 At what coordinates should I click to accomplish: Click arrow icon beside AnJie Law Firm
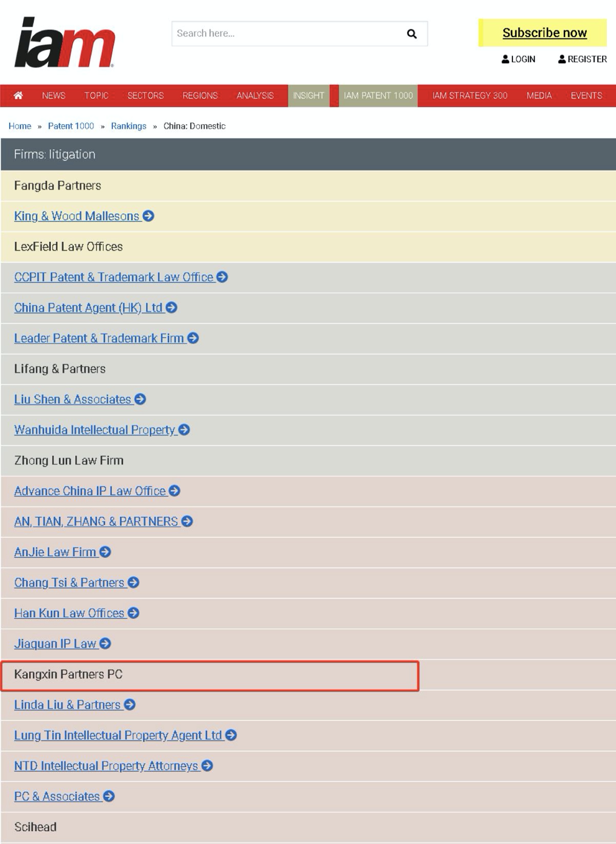(105, 552)
